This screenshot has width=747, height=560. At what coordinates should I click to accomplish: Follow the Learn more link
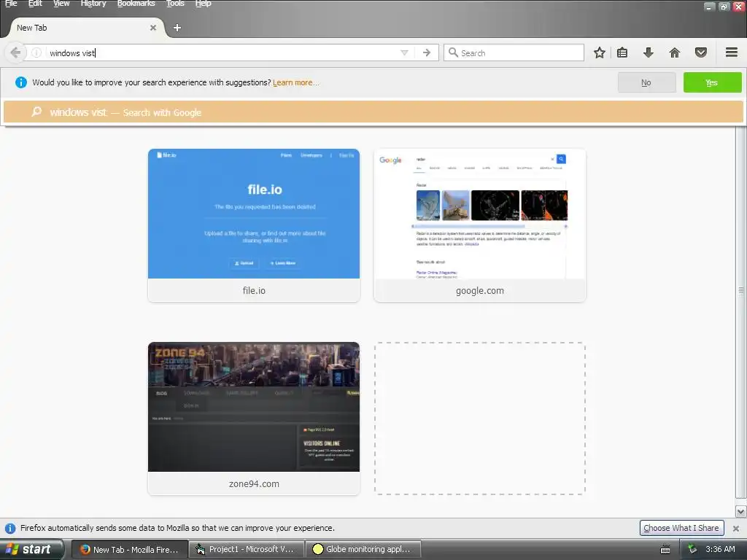point(296,82)
